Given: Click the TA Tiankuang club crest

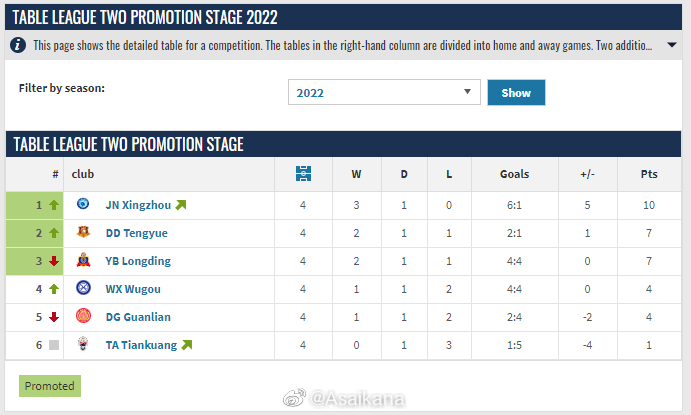Looking at the screenshot, I should click(x=83, y=344).
